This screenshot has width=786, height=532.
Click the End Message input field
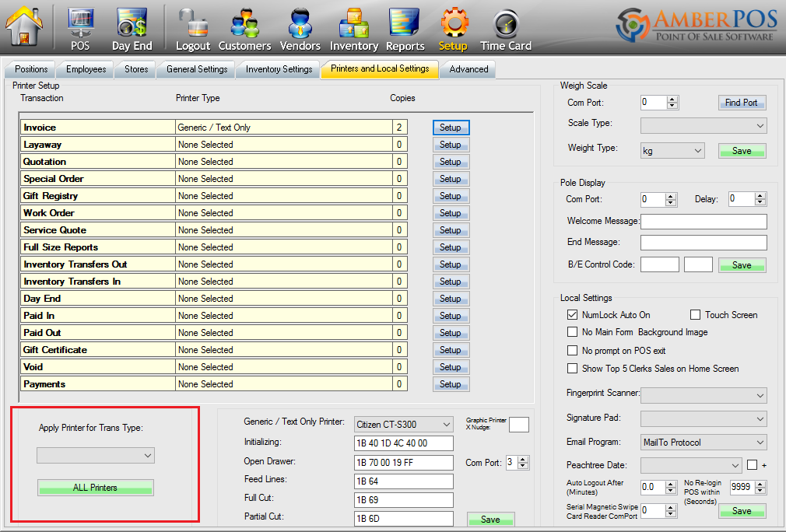pyautogui.click(x=704, y=243)
